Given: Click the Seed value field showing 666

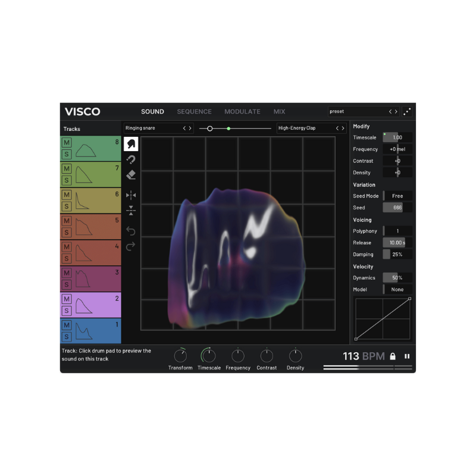Looking at the screenshot, I should pyautogui.click(x=397, y=207).
